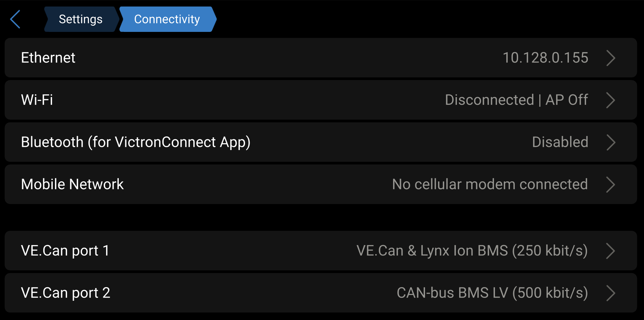
Task: Click the Mobile Network chevron arrow
Action: pos(610,185)
